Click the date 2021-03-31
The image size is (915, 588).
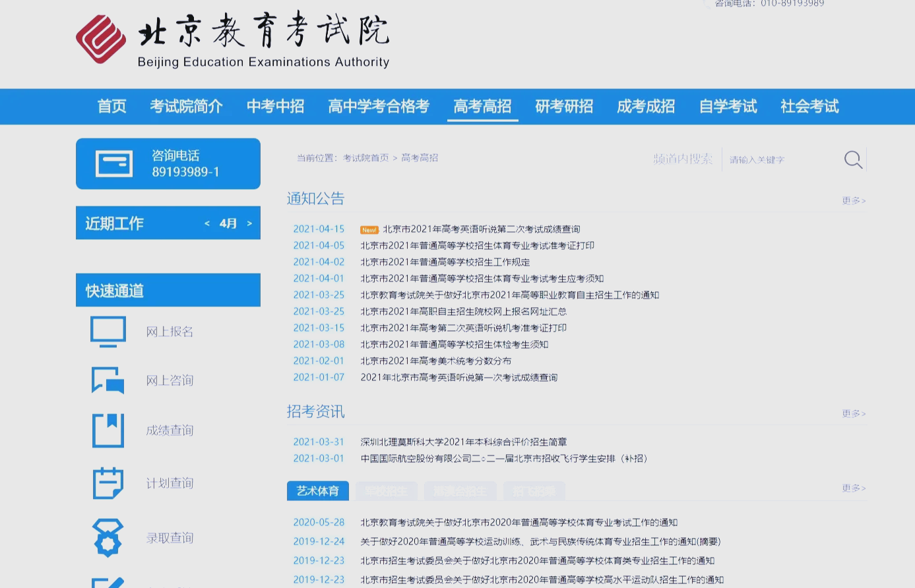(x=319, y=442)
